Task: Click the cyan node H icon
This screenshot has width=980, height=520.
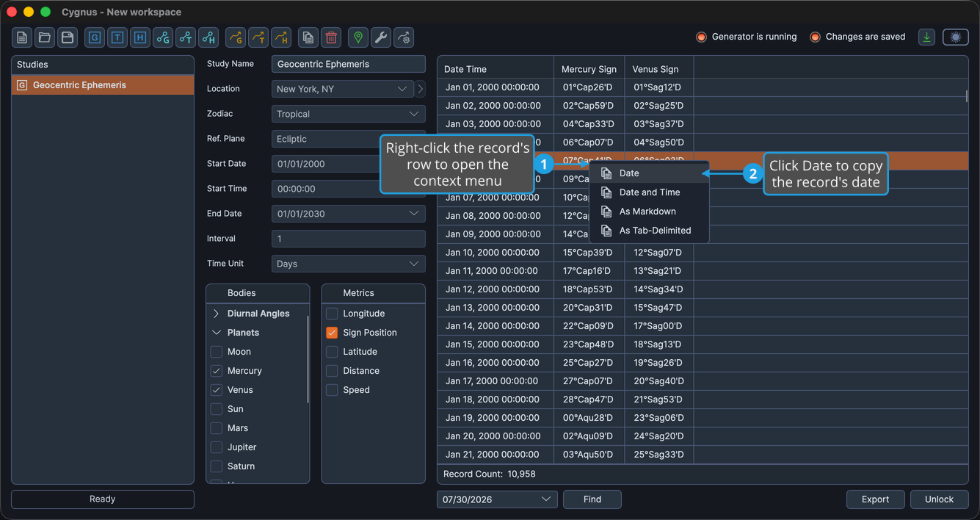Action: [x=208, y=37]
